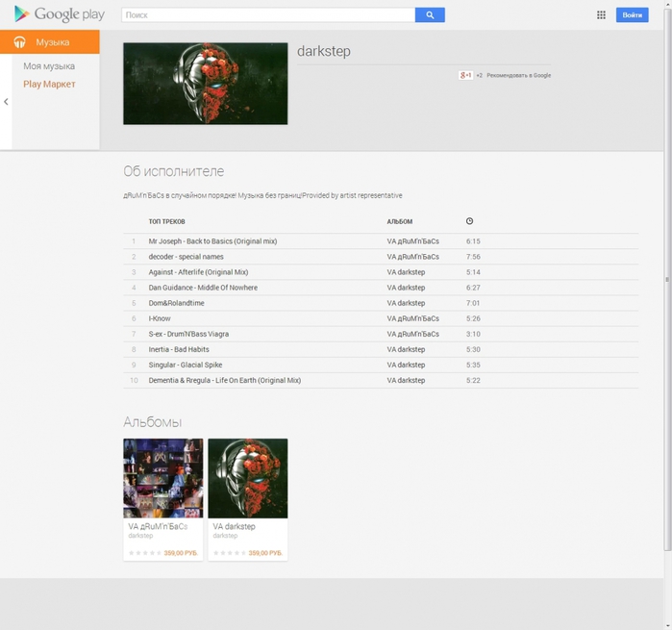Select track Dementia & Rregula - Life On Earth
Viewport: 672px width, 630px height.
pos(225,380)
